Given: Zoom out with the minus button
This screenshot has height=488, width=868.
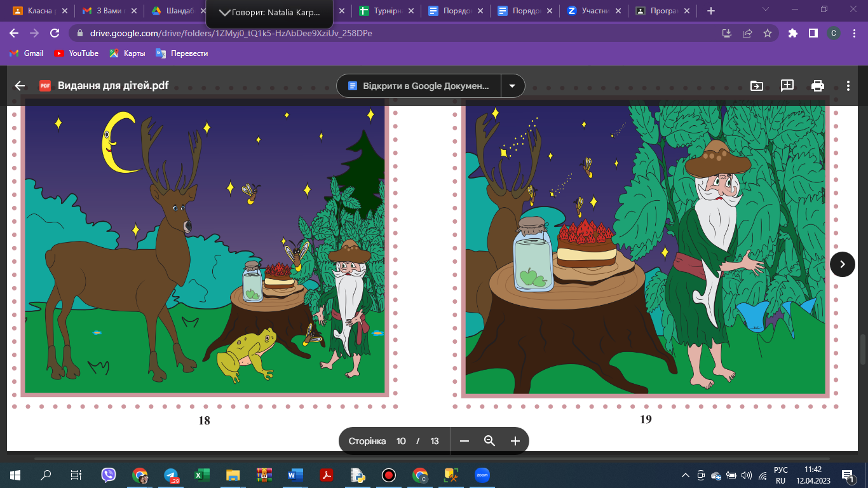Looking at the screenshot, I should [465, 441].
